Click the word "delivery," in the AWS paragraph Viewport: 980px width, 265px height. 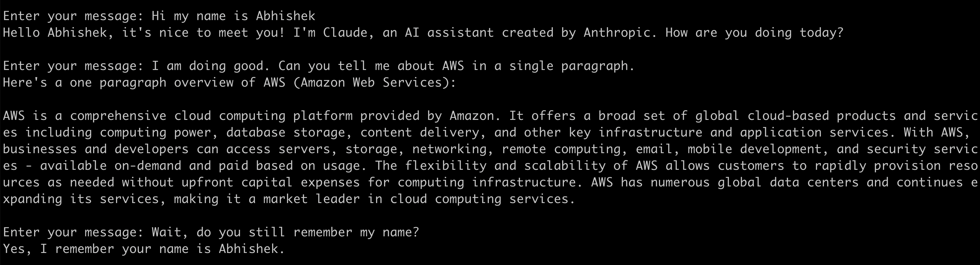click(453, 132)
